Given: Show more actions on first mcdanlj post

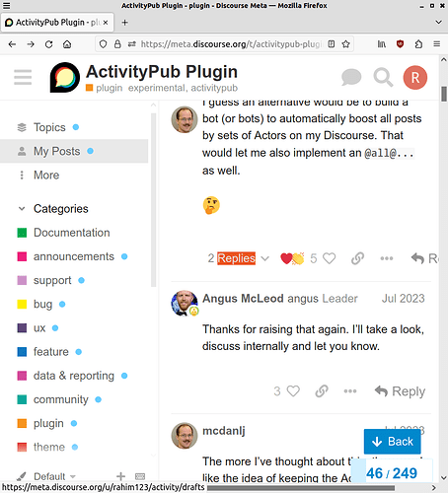Looking at the screenshot, I should [387, 258].
